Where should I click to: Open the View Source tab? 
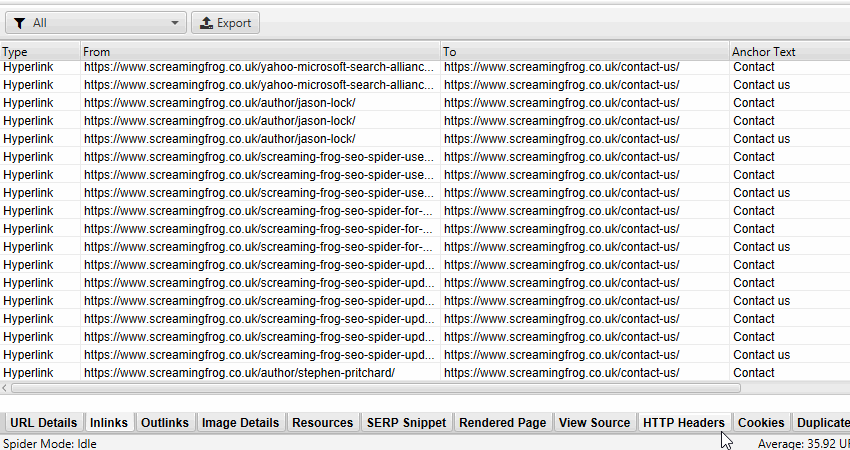click(x=595, y=423)
